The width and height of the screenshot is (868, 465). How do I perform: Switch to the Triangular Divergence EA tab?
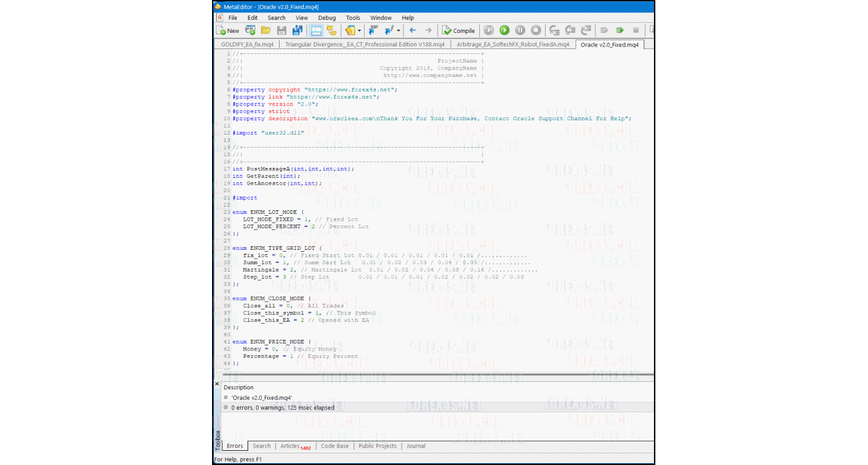pyautogui.click(x=365, y=45)
